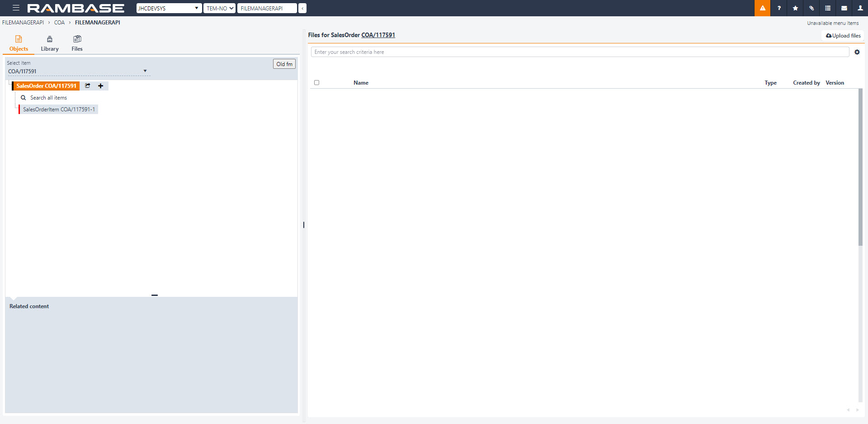This screenshot has height=424, width=868.
Task: Click the gear icon beside search criteria field
Action: (857, 52)
